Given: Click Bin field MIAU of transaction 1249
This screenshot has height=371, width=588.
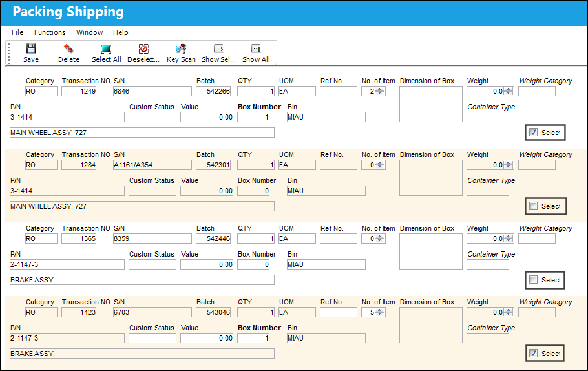Looking at the screenshot, I should 326,117.
